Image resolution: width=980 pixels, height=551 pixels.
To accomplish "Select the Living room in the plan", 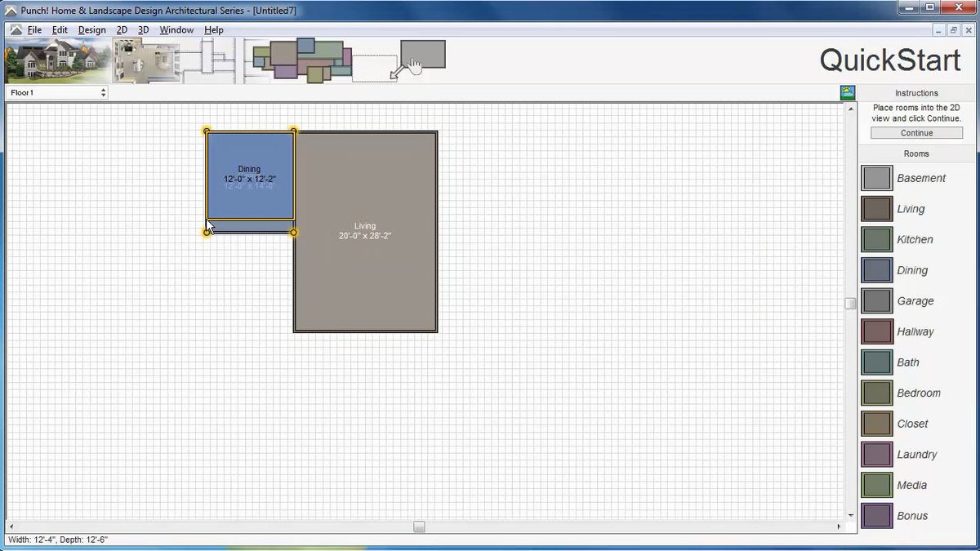I will click(365, 231).
